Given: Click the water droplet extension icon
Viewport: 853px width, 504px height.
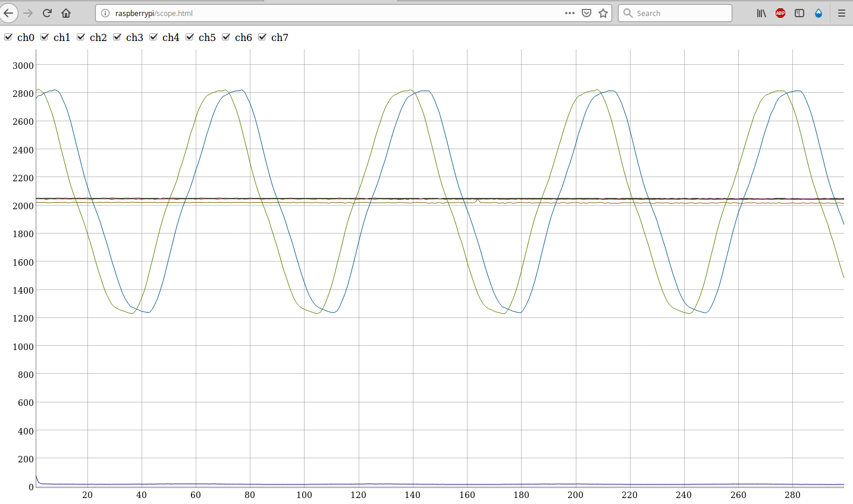Looking at the screenshot, I should (x=818, y=13).
